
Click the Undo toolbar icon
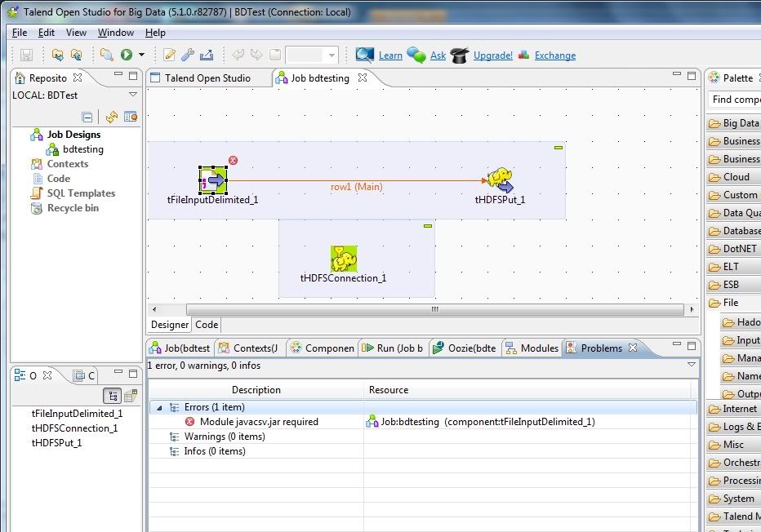pyautogui.click(x=238, y=55)
